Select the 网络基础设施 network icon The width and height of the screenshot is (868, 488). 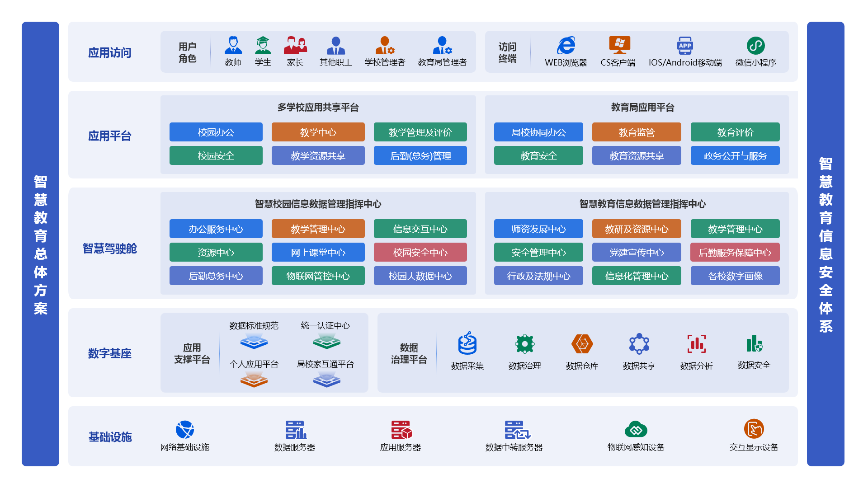[x=184, y=430]
